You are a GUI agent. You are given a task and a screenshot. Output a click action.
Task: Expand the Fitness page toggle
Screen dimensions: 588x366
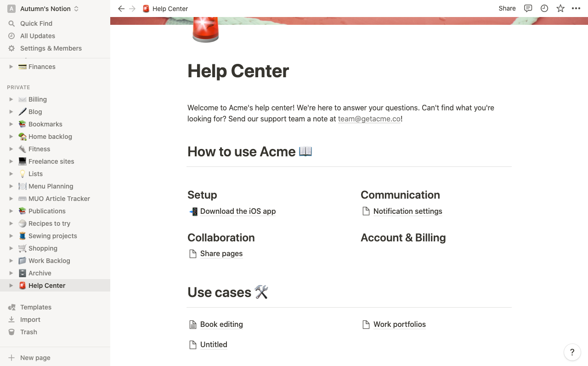[x=11, y=149]
